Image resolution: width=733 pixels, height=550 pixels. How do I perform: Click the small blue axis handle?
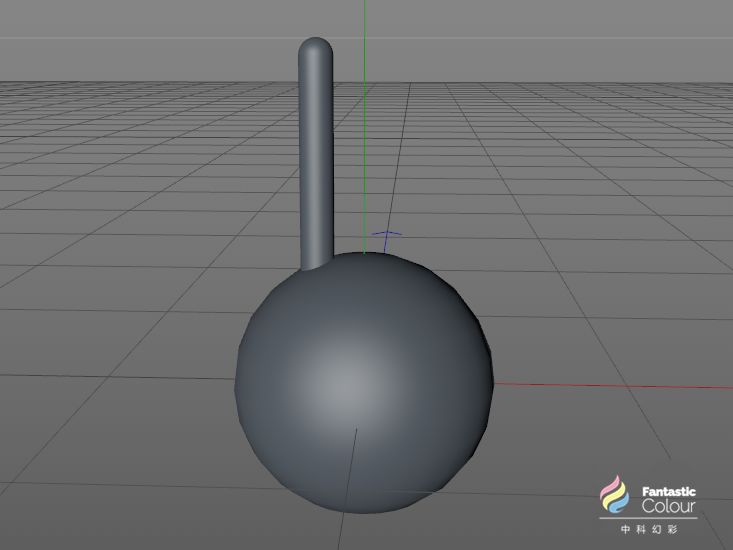point(386,241)
